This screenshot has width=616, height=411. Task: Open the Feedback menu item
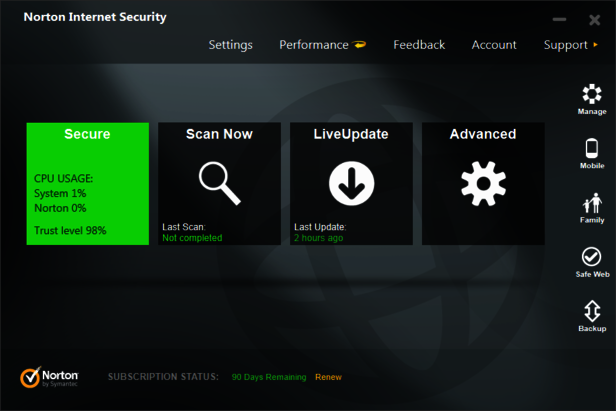(419, 45)
